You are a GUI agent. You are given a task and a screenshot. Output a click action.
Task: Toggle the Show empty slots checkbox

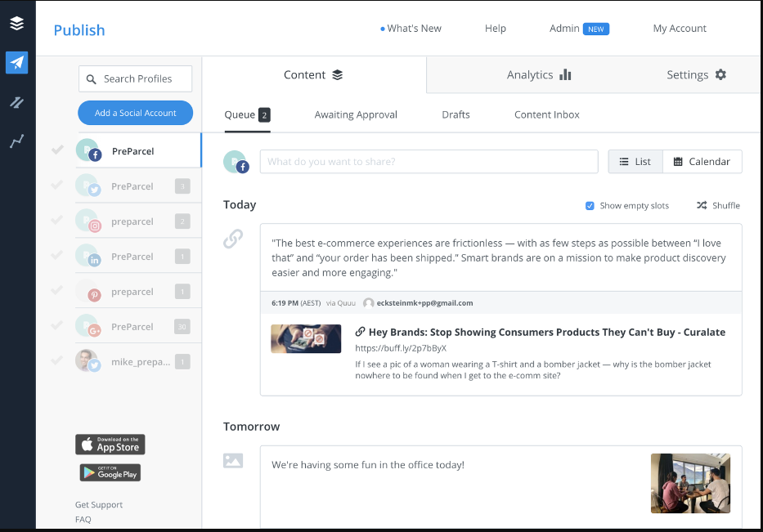point(590,206)
